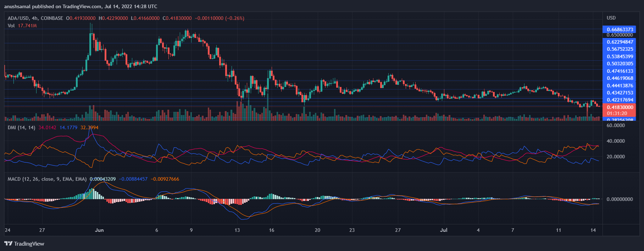Image resolution: width=644 pixels, height=251 pixels.
Task: Click the 60.0000 DMI scale label
Action: [x=616, y=125]
